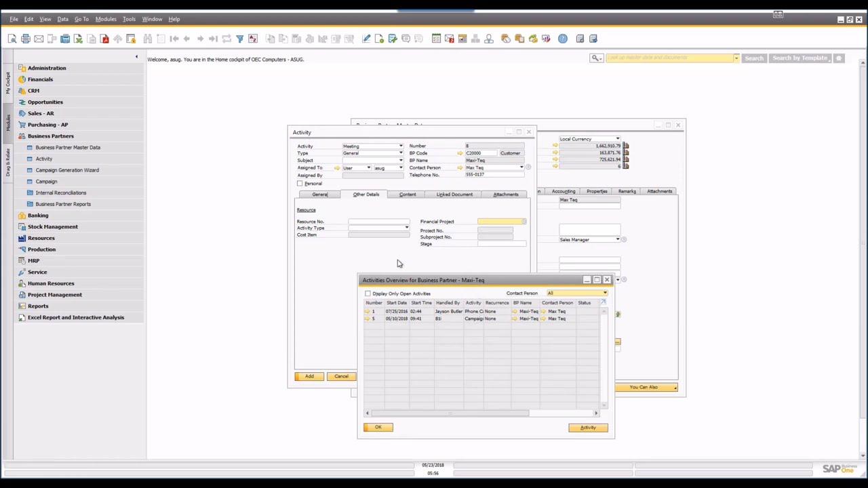Tick the Personal checkbox
This screenshot has width=868, height=488.
tap(300, 184)
